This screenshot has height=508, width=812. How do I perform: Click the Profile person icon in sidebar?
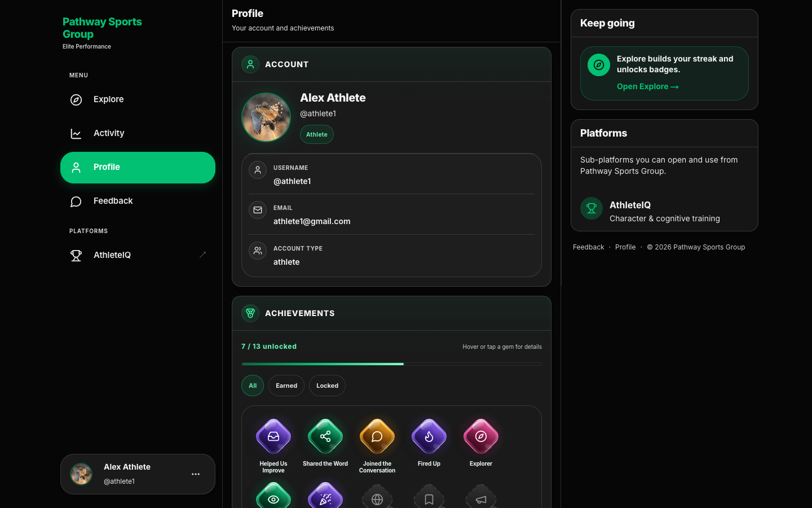point(76,168)
